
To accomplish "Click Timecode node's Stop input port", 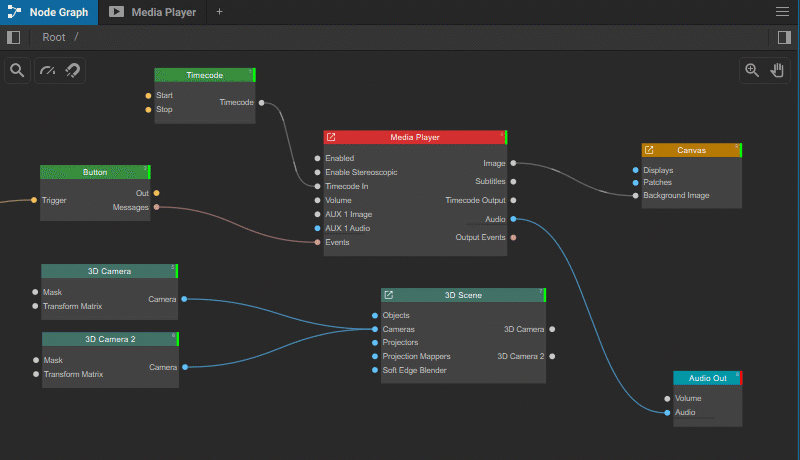I will click(x=148, y=110).
